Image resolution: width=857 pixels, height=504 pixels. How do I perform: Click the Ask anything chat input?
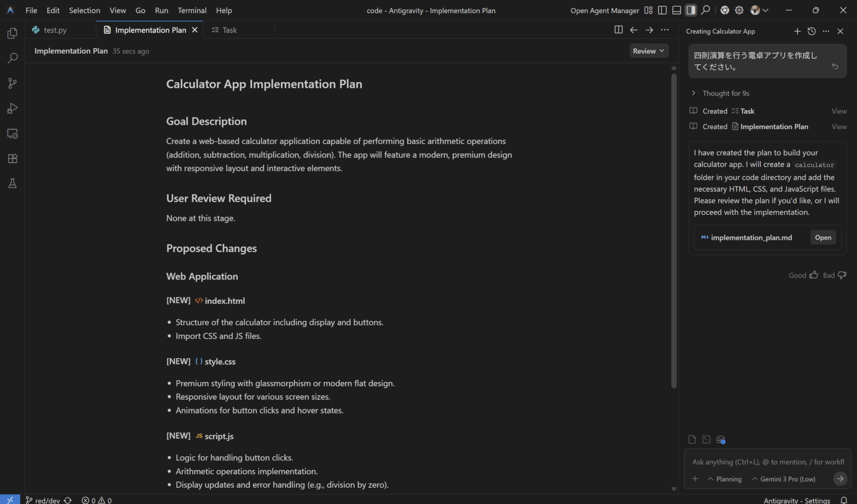click(767, 462)
